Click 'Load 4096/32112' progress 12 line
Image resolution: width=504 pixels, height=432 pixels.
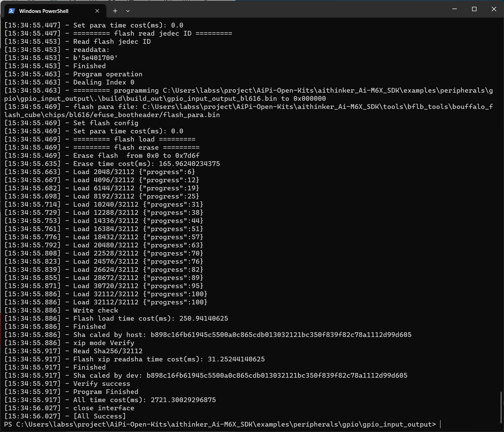click(102, 180)
